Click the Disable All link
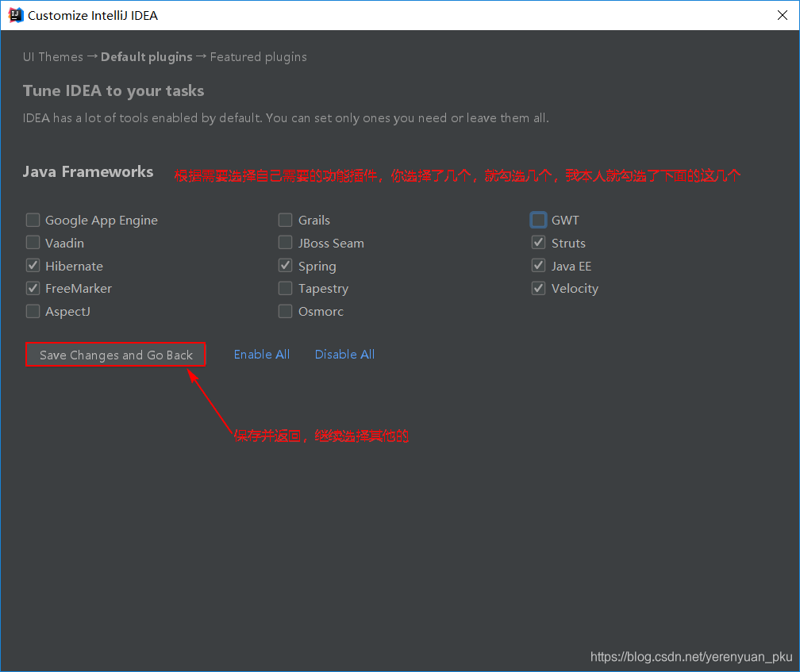The width and height of the screenshot is (800, 672). pos(344,355)
